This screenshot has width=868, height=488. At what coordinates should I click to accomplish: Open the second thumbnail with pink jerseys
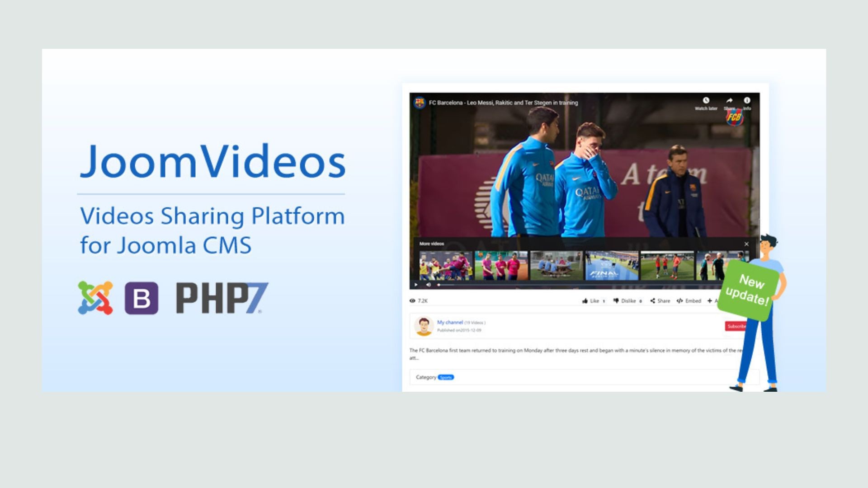[x=501, y=266]
